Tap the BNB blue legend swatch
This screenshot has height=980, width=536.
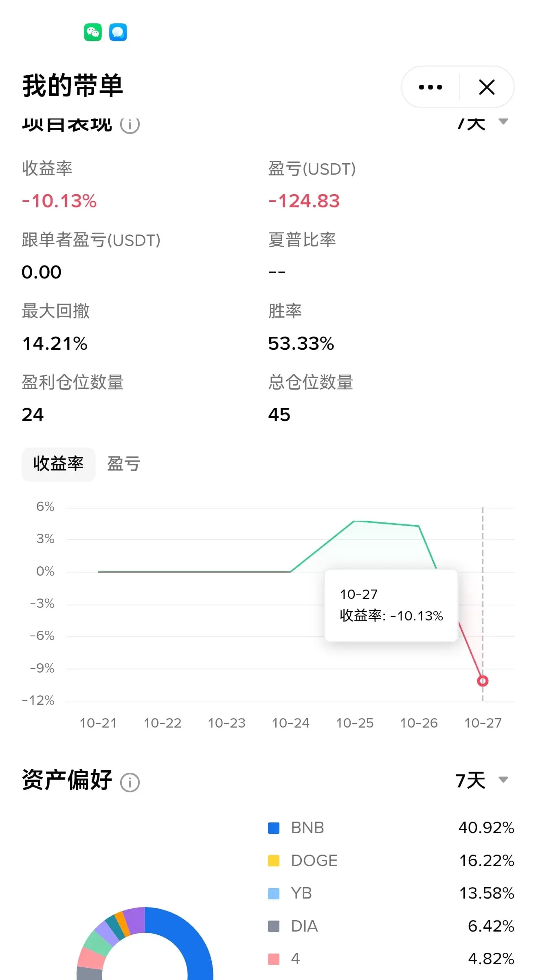pos(274,828)
